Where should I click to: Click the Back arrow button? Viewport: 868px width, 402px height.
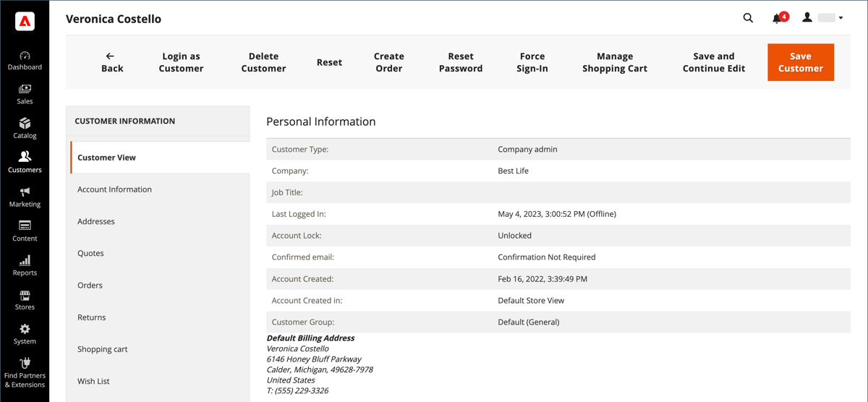(111, 62)
